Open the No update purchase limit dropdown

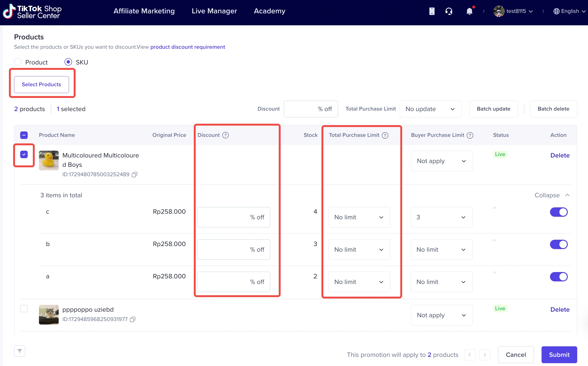tap(430, 109)
